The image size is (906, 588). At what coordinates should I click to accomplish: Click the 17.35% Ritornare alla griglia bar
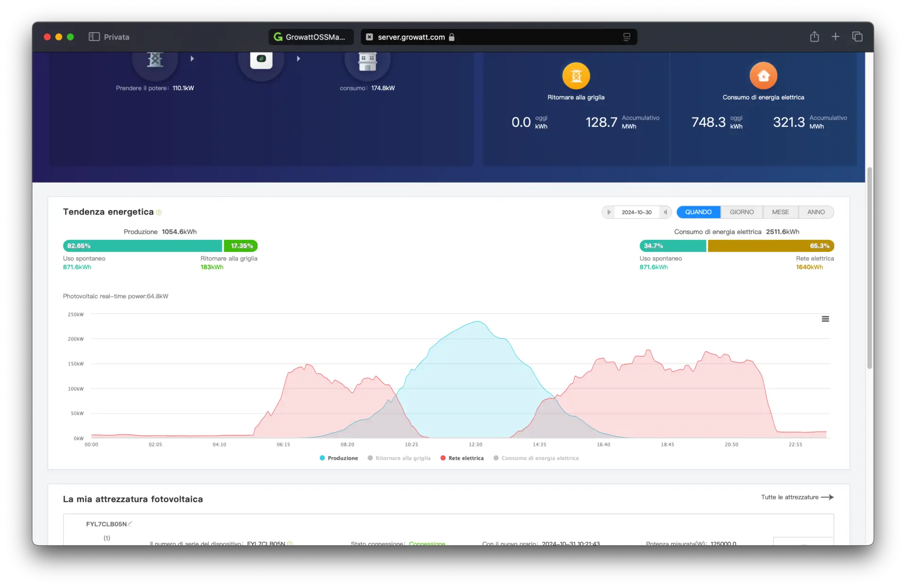coord(241,246)
